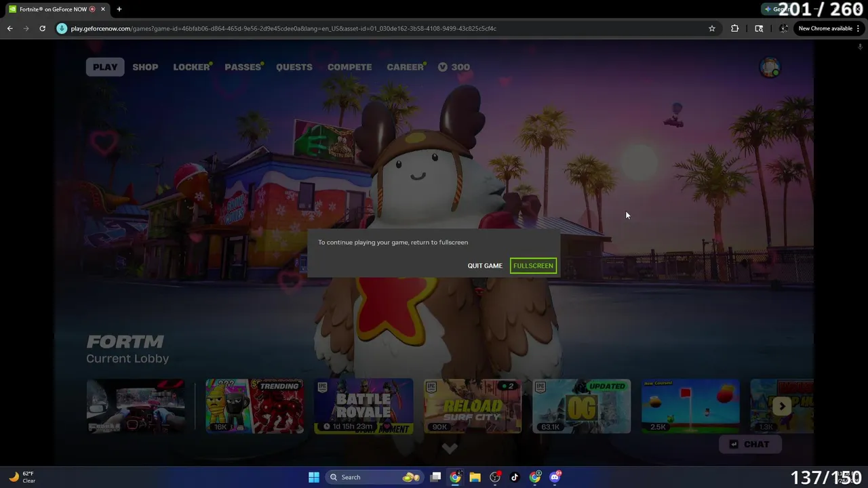Screen dimensions: 868x488
Task: Switch to the COMPETE tab
Action: click(349, 67)
